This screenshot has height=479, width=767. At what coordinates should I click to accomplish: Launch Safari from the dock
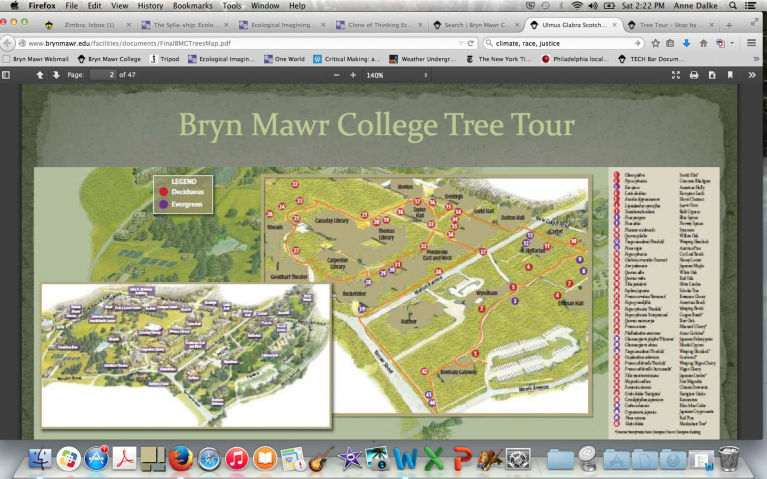[209, 459]
